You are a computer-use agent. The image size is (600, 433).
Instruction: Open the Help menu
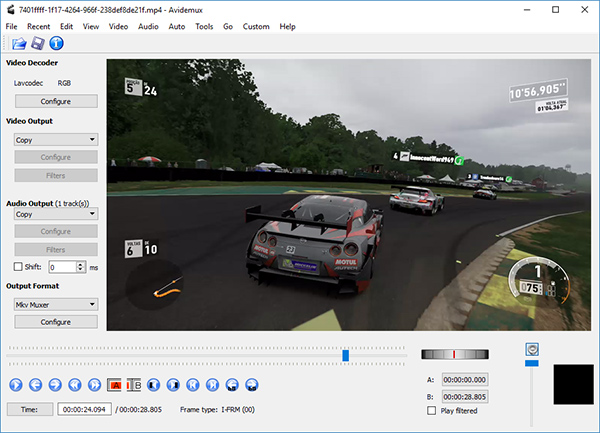point(287,26)
